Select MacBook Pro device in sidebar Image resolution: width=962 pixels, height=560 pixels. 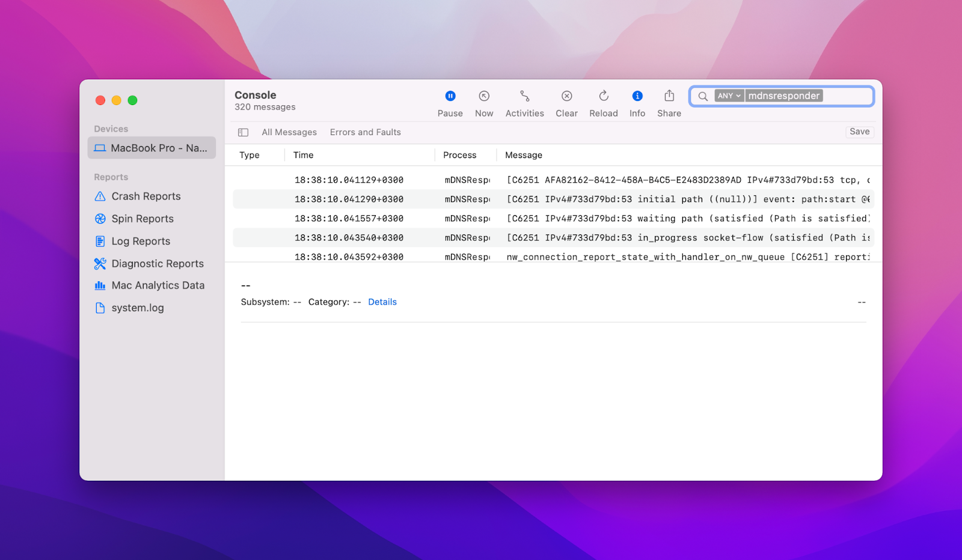[x=152, y=148]
